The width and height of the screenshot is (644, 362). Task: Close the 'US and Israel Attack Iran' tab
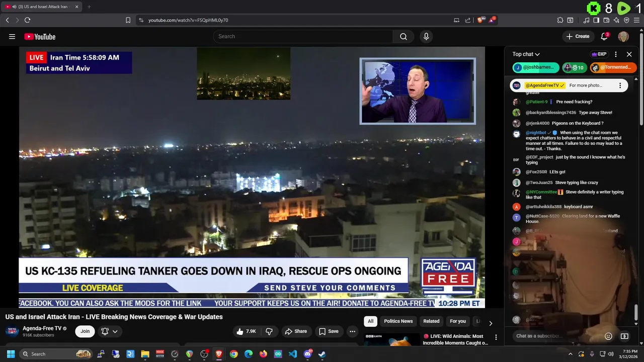[x=76, y=7]
